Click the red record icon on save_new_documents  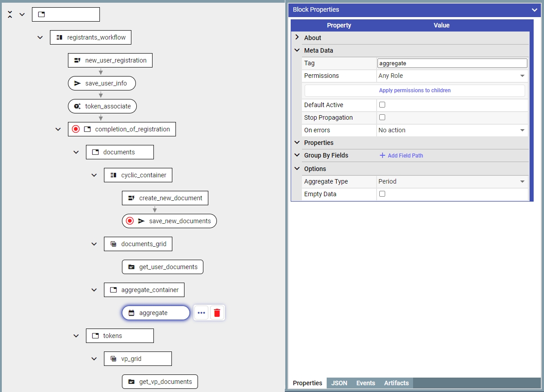click(x=130, y=221)
